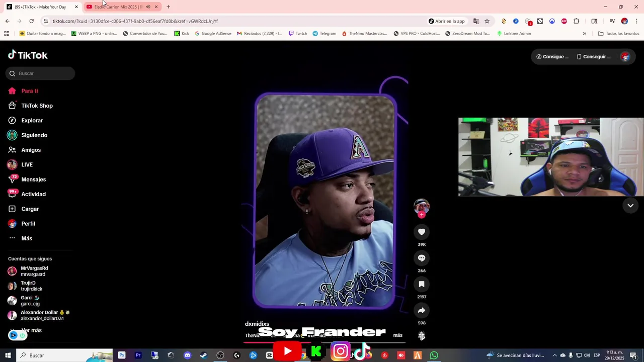Open Chrome apps grid in bookmarks bar

7,34
